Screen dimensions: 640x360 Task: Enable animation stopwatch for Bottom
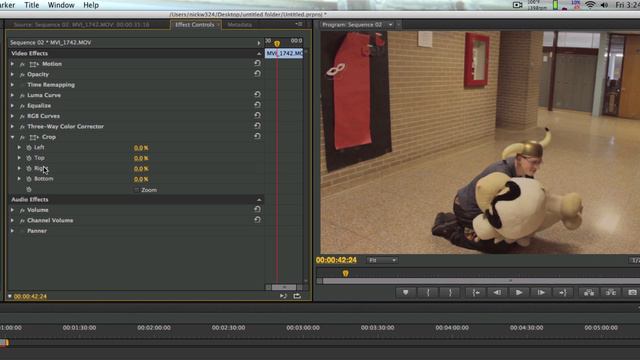(29, 179)
